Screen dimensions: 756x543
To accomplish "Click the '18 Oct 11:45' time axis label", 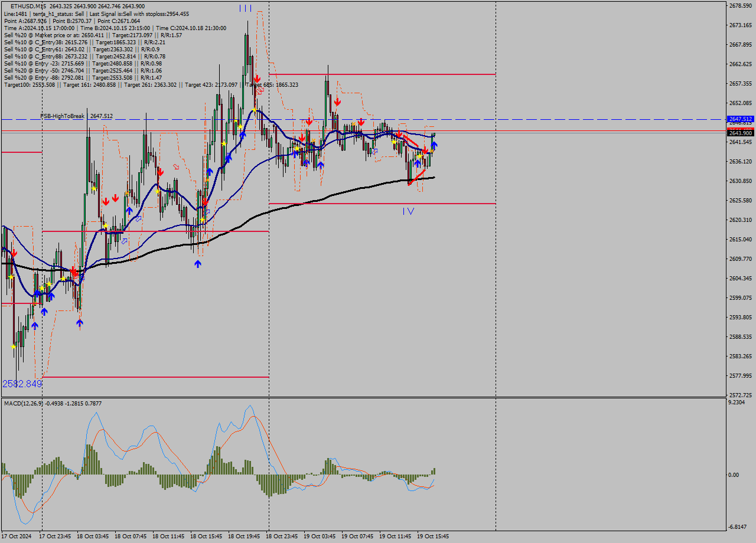I will point(168,537).
